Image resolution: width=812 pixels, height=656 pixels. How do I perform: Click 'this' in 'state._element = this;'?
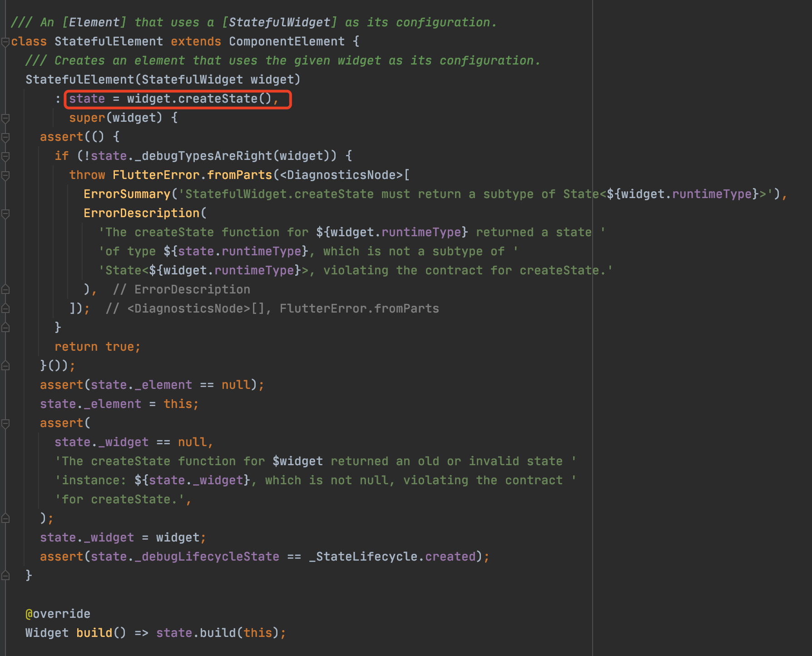click(178, 404)
